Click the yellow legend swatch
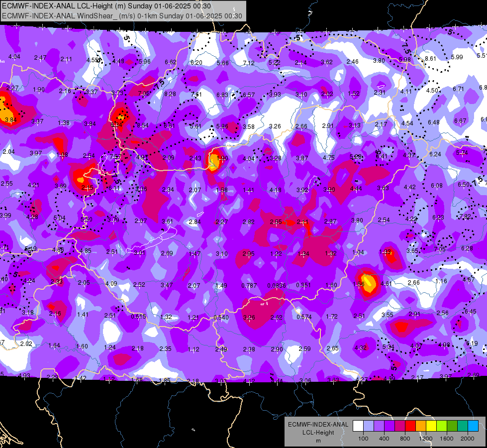Image resolution: width=487 pixels, height=448 pixels. pyautogui.click(x=431, y=426)
